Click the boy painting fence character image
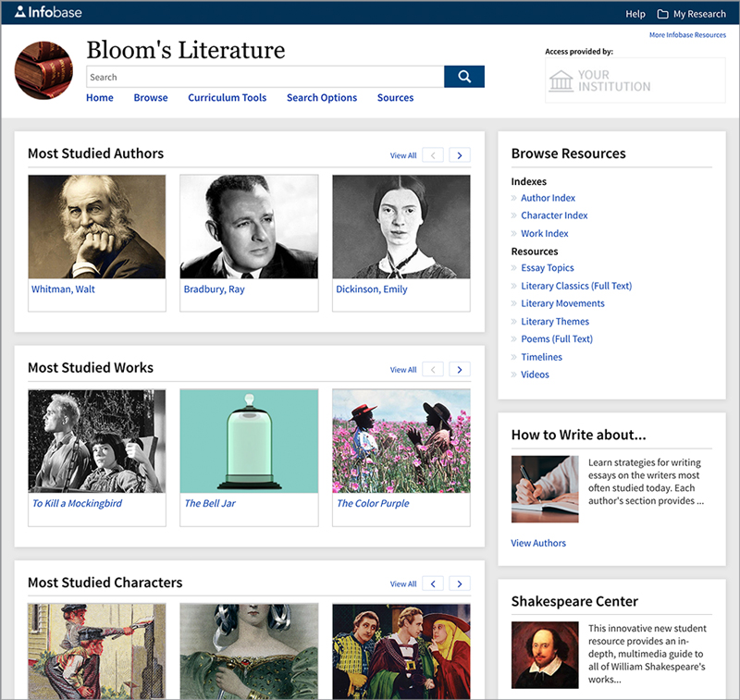The image size is (740, 700). pyautogui.click(x=97, y=651)
